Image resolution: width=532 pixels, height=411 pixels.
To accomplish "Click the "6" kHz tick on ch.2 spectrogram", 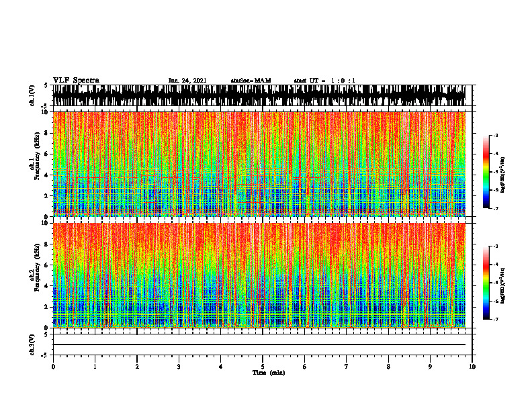I will (47, 265).
